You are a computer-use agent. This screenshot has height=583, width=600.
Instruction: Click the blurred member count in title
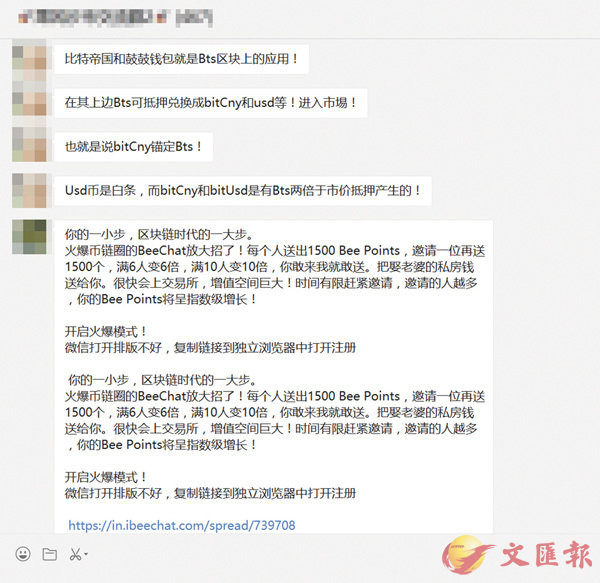pos(194,18)
